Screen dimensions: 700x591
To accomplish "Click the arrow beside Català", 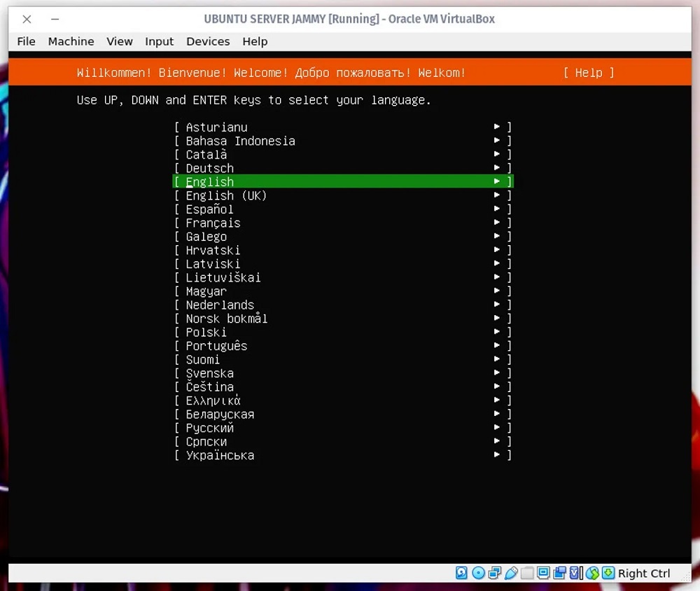I will [x=497, y=153].
